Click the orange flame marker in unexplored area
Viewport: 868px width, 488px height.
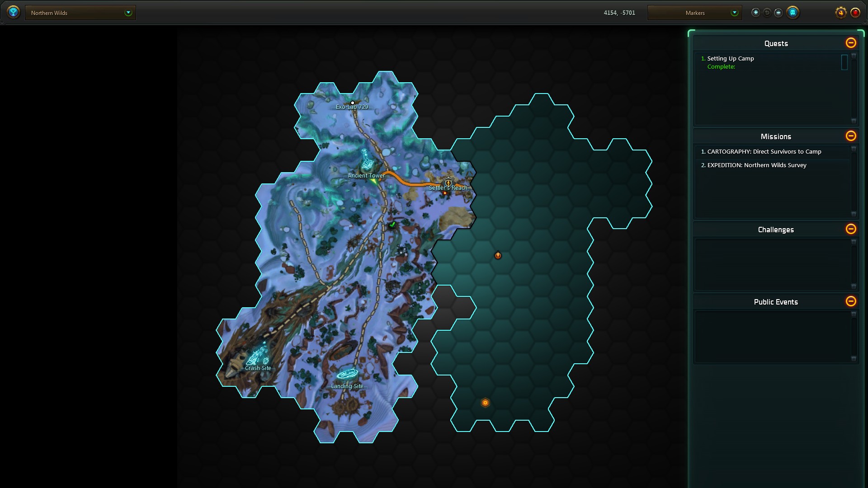tap(498, 255)
